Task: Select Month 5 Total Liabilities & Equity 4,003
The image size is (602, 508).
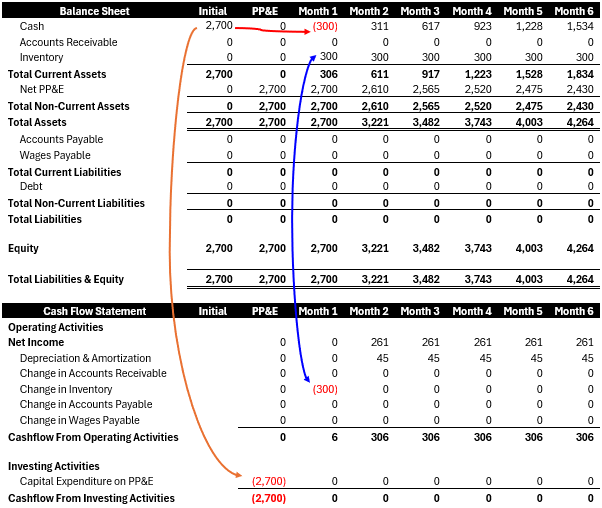Action: point(529,279)
